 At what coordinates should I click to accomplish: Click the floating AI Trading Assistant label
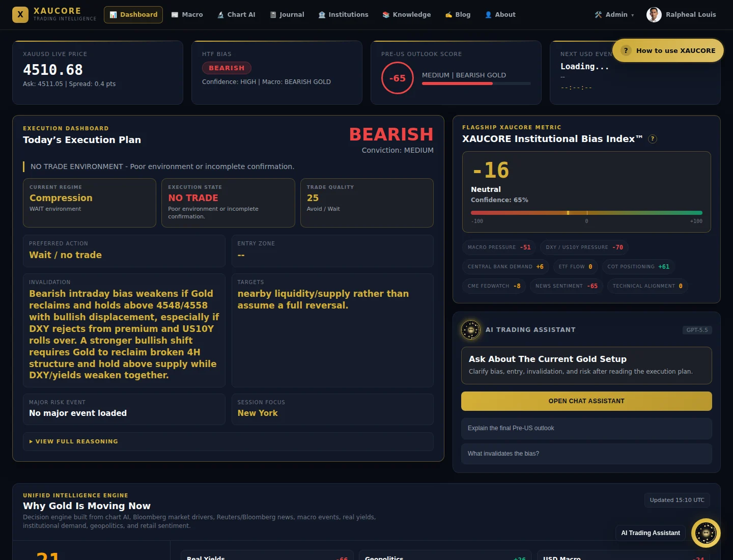click(651, 533)
